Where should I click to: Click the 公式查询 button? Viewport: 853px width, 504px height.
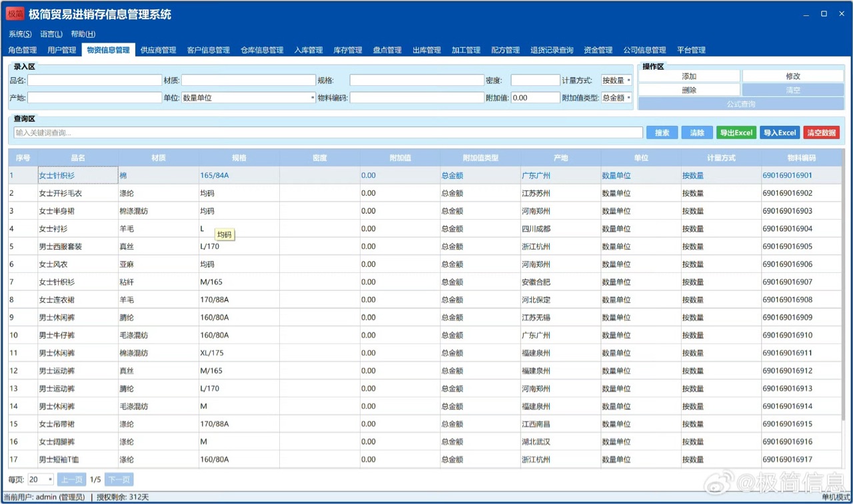tap(741, 104)
